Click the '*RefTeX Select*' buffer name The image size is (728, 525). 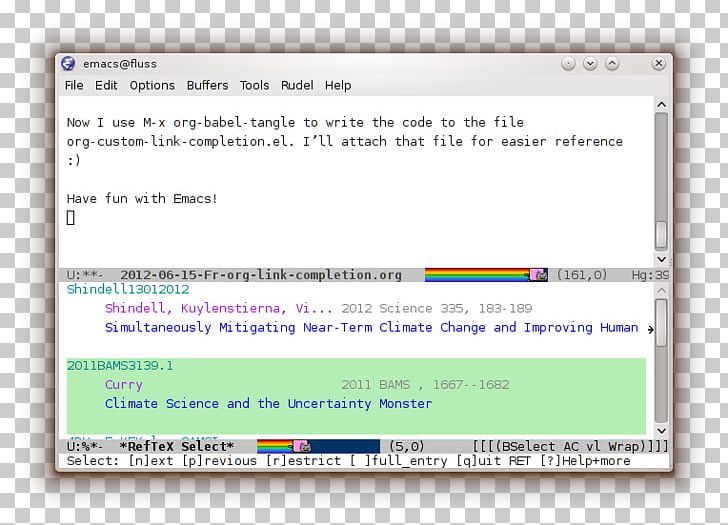176,447
